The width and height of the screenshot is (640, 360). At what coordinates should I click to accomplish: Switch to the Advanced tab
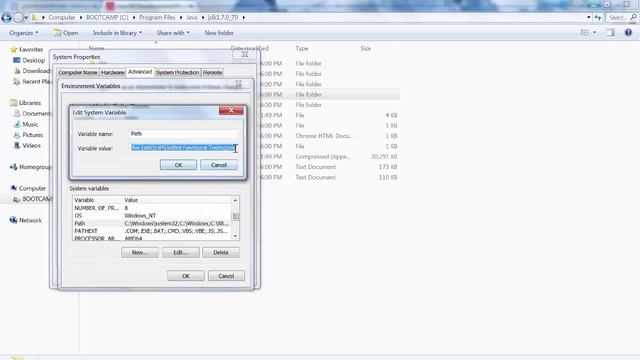pos(140,72)
